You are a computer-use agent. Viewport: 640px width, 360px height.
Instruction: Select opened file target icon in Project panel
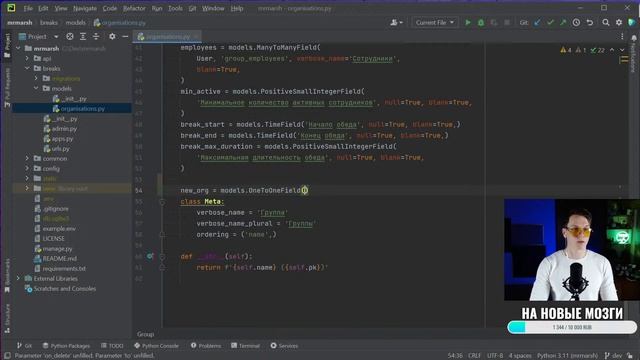point(70,36)
